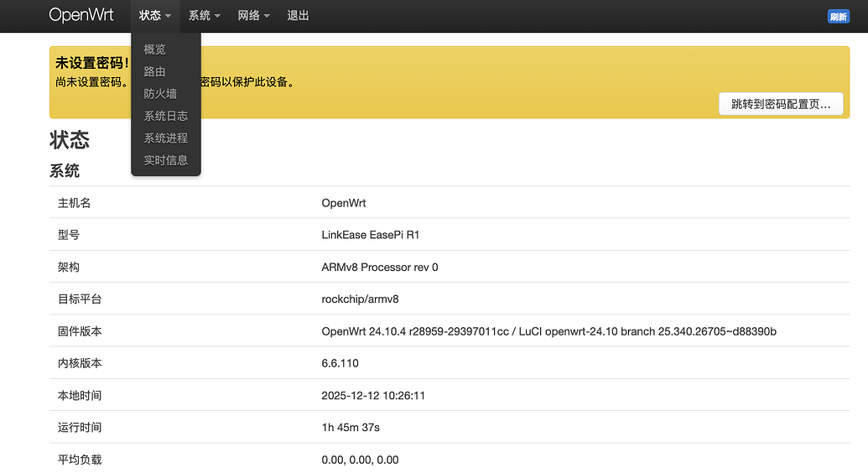Screen dimensions: 868x473
Task: Choose 实时信息 in the menu
Action: (165, 160)
